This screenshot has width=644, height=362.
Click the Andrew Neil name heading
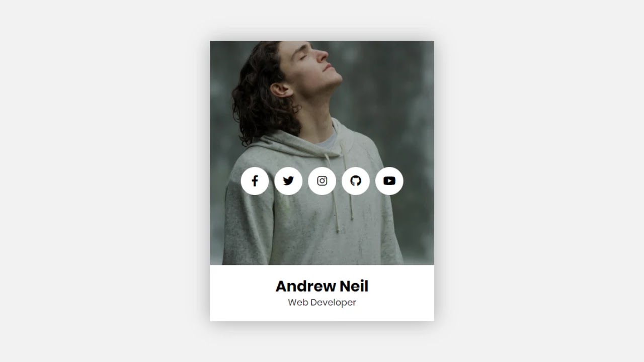tap(322, 286)
